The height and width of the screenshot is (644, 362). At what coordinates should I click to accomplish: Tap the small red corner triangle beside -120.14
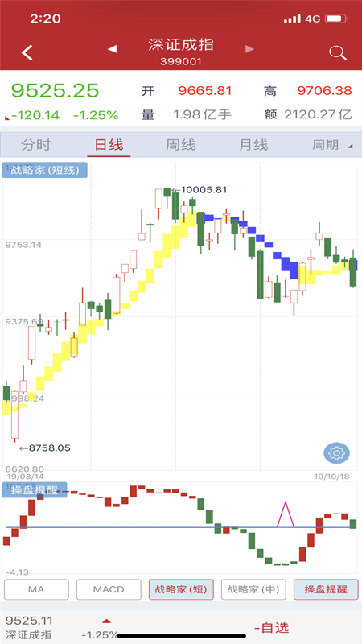[x=7, y=118]
